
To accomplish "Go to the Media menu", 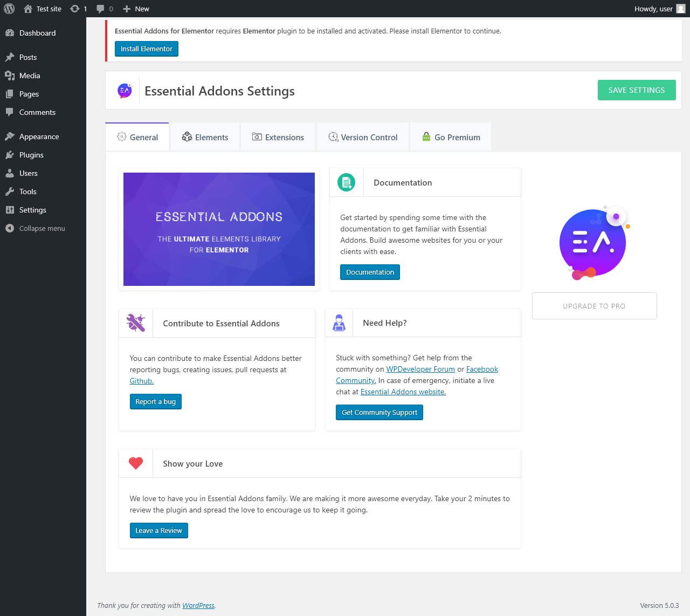I will [43, 76].
